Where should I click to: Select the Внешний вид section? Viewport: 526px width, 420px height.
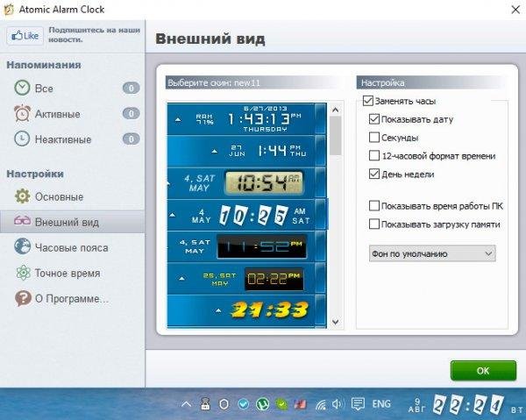click(73, 222)
